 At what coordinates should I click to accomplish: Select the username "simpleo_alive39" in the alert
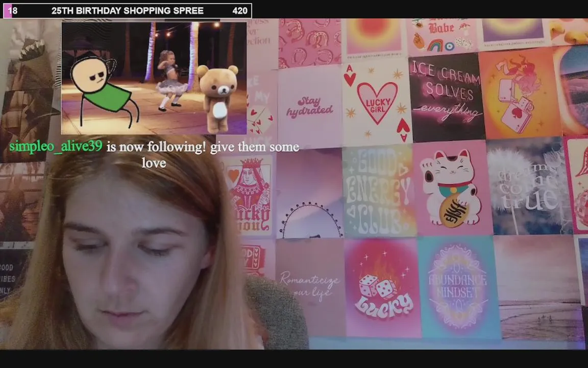pos(56,146)
